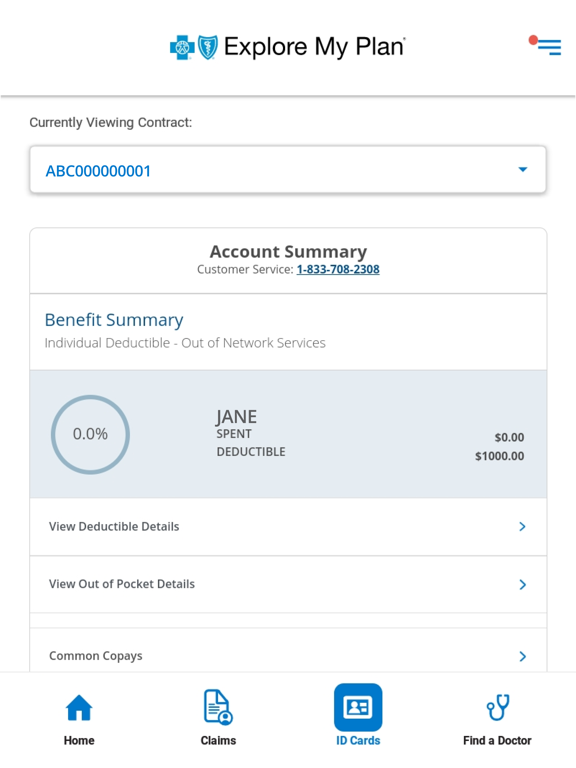Open View Deductible Details row

coord(288,527)
